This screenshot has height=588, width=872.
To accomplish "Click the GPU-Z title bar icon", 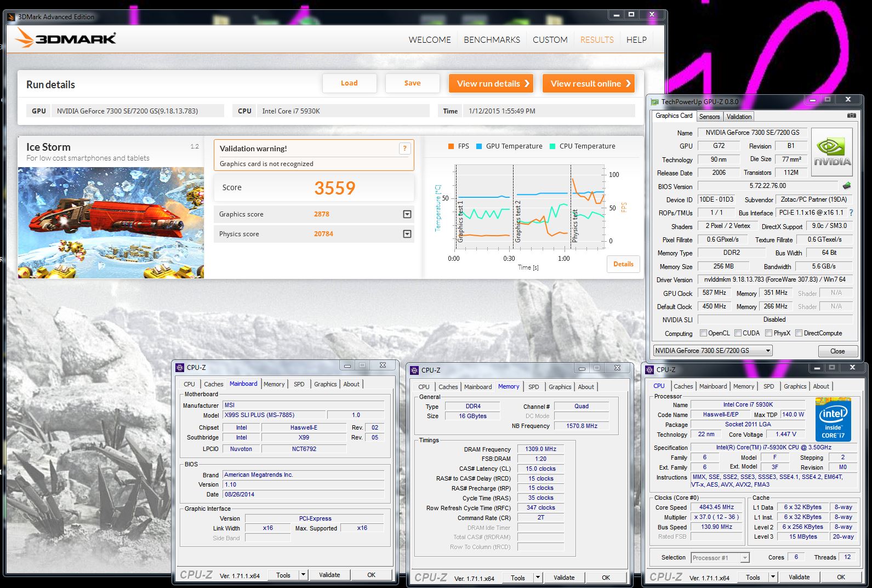I will tap(654, 101).
